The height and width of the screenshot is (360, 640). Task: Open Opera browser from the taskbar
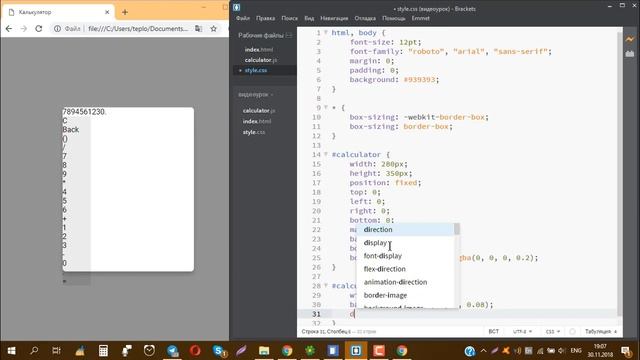click(196, 351)
